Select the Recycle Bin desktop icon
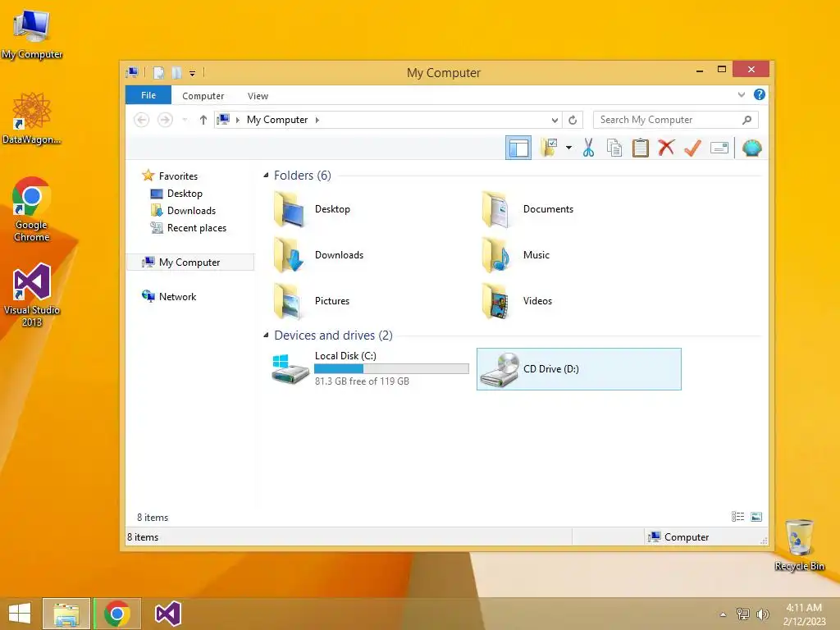Image resolution: width=840 pixels, height=630 pixels. pos(799,545)
